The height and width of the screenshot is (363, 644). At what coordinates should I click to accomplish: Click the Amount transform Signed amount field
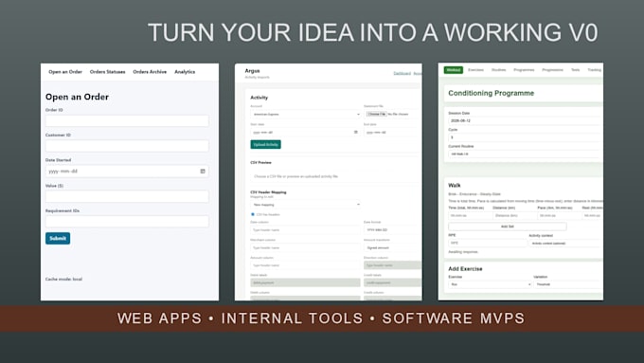click(393, 247)
